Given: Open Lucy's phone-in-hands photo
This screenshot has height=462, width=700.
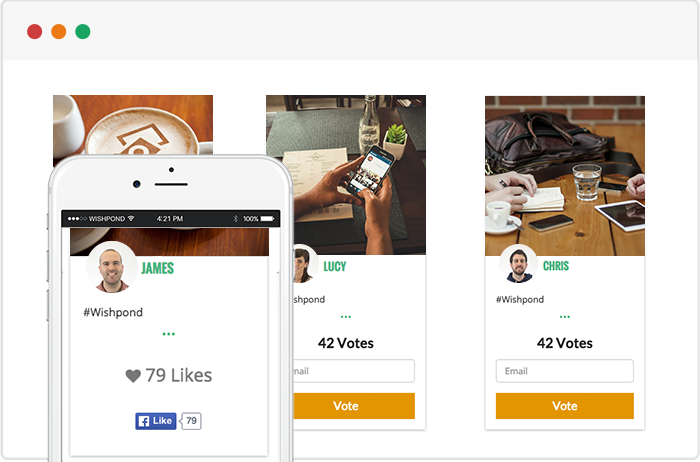Looking at the screenshot, I should [x=355, y=175].
